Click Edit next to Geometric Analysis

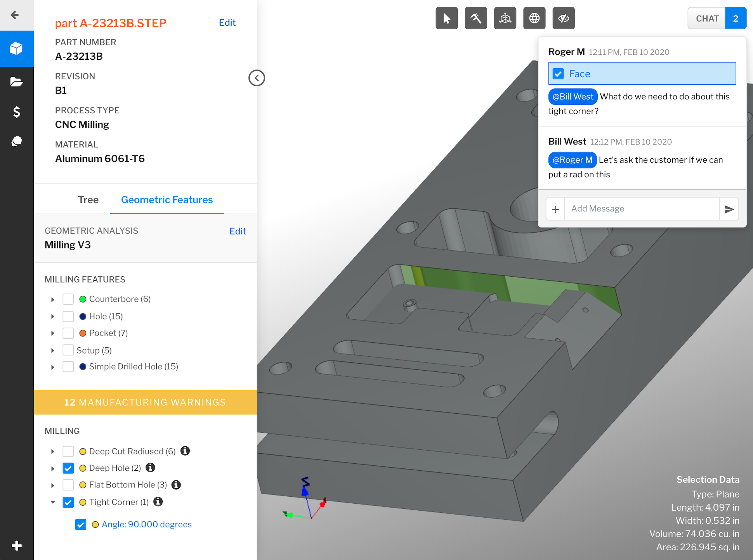pyautogui.click(x=238, y=231)
